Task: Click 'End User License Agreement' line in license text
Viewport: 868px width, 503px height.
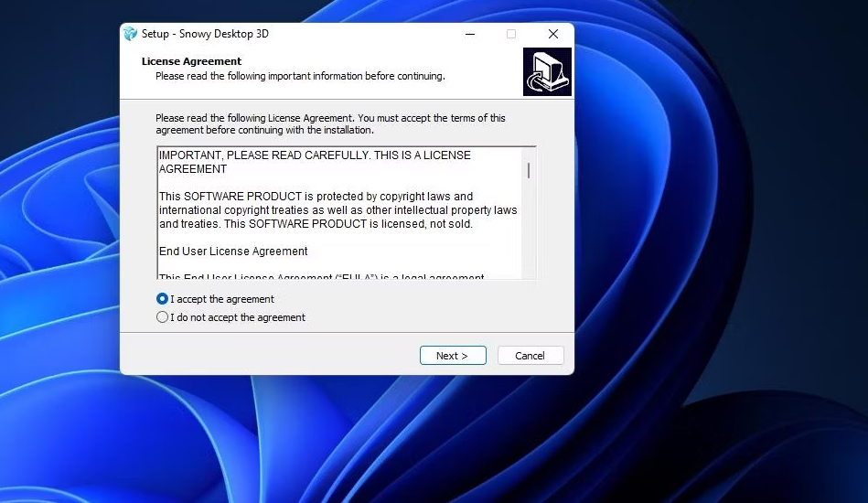Action: point(233,251)
